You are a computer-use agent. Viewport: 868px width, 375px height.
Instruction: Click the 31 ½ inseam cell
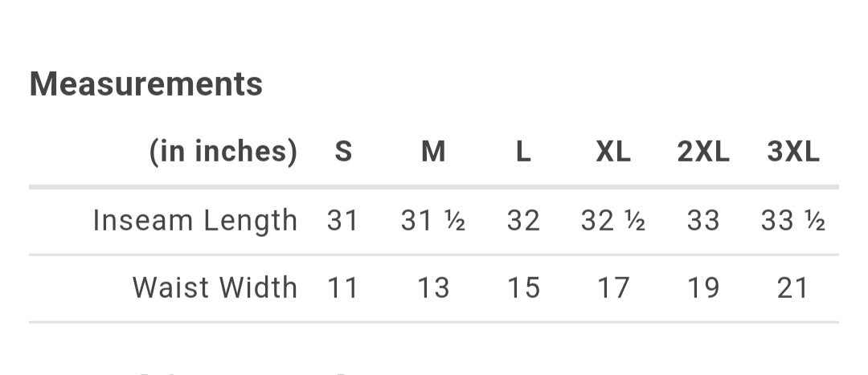[x=433, y=221]
